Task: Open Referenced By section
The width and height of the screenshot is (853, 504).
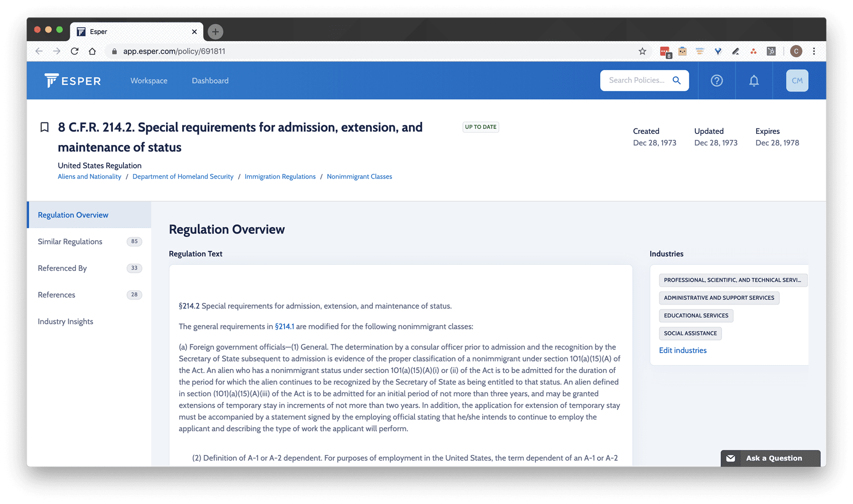Action: 89,268
